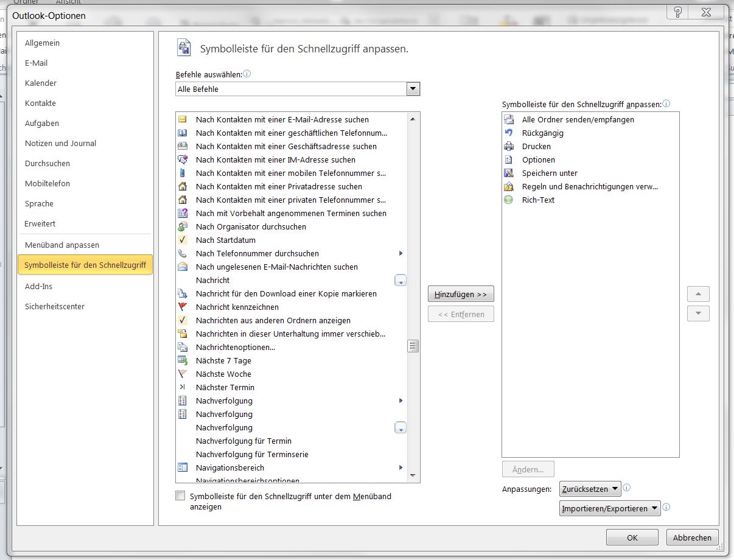Click mobile phone icon for mobilen Telefonnummer command

point(183,173)
